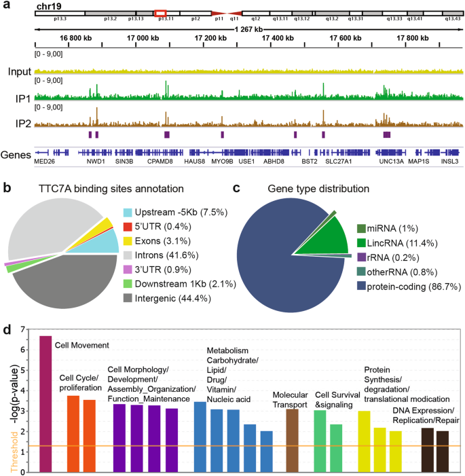Click the miRNA legend color swatch

click(x=362, y=228)
